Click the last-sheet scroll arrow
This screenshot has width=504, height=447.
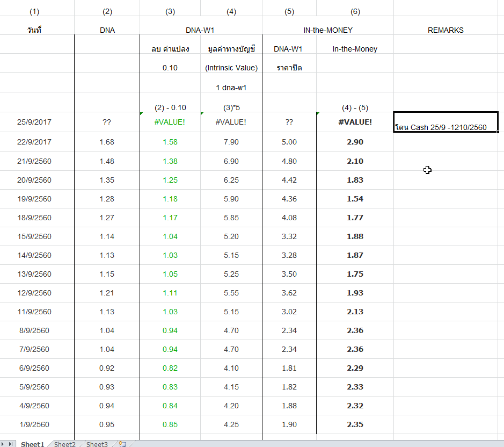[11, 444]
